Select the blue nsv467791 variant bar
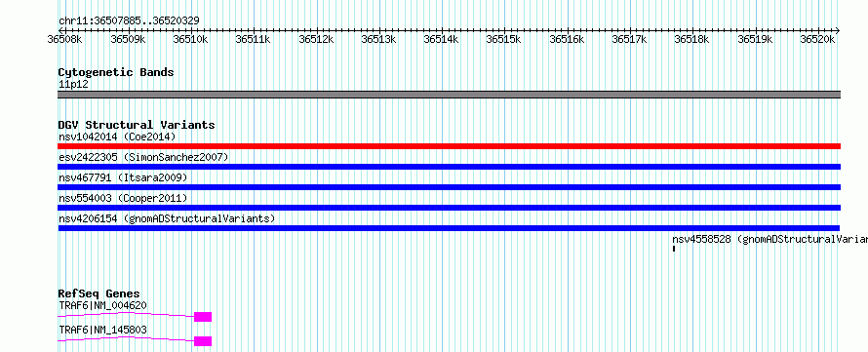 click(x=449, y=187)
